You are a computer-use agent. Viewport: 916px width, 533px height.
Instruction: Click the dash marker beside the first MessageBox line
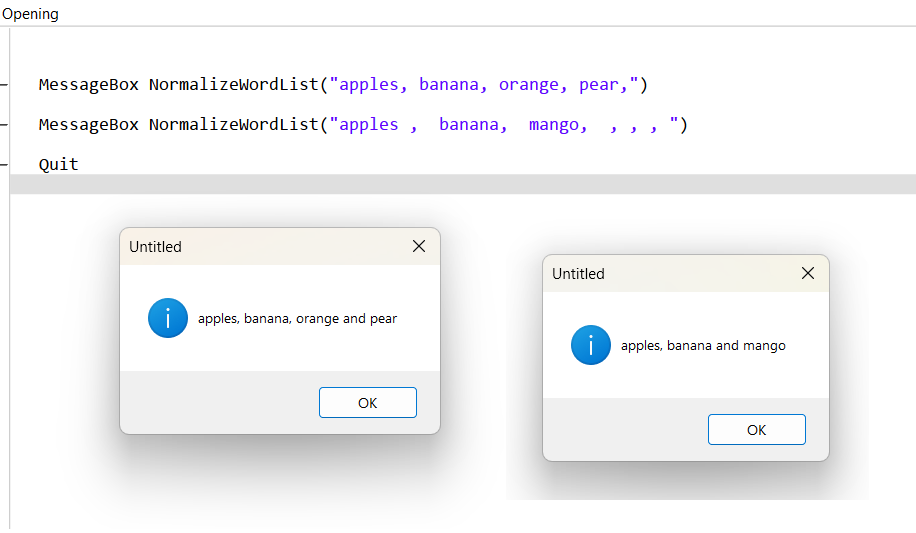click(5, 85)
